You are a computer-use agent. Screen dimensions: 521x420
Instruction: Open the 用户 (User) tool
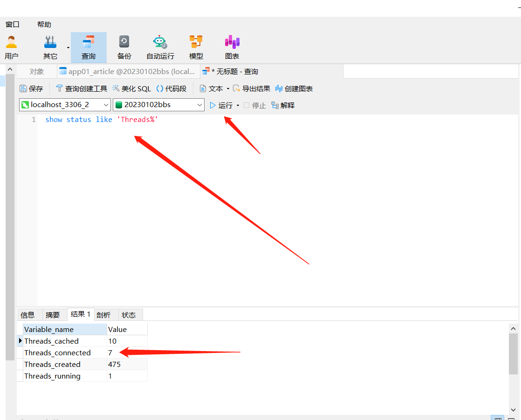pyautogui.click(x=11, y=47)
